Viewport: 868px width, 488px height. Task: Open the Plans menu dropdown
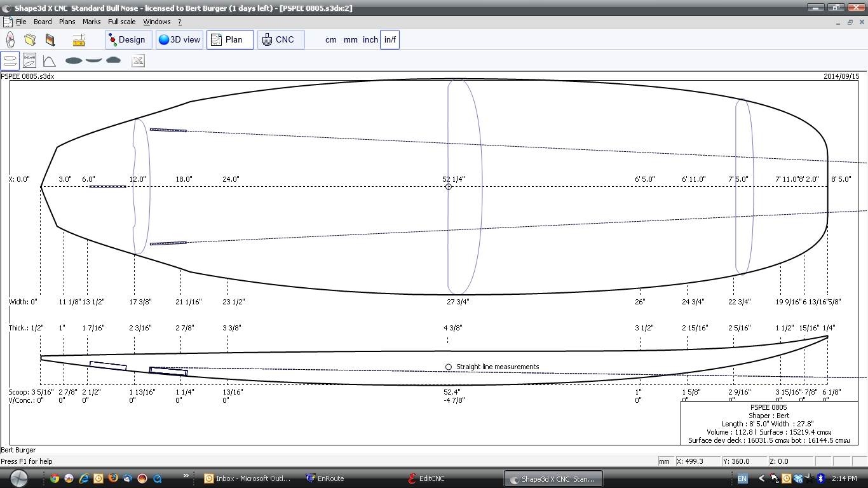tap(67, 22)
